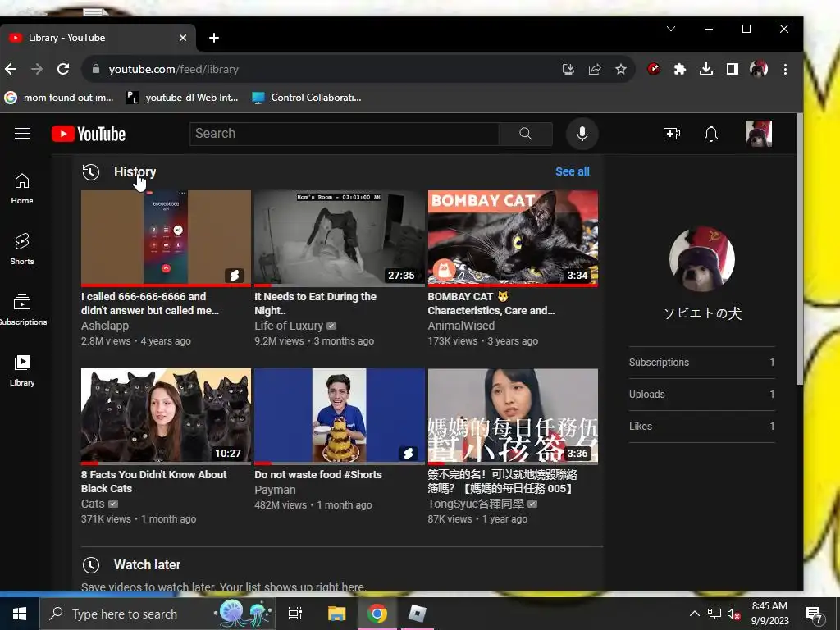
Task: Click the Cats channel name
Action: tap(93, 504)
